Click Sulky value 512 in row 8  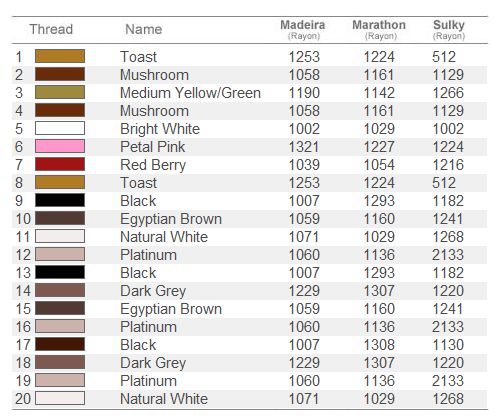click(444, 183)
